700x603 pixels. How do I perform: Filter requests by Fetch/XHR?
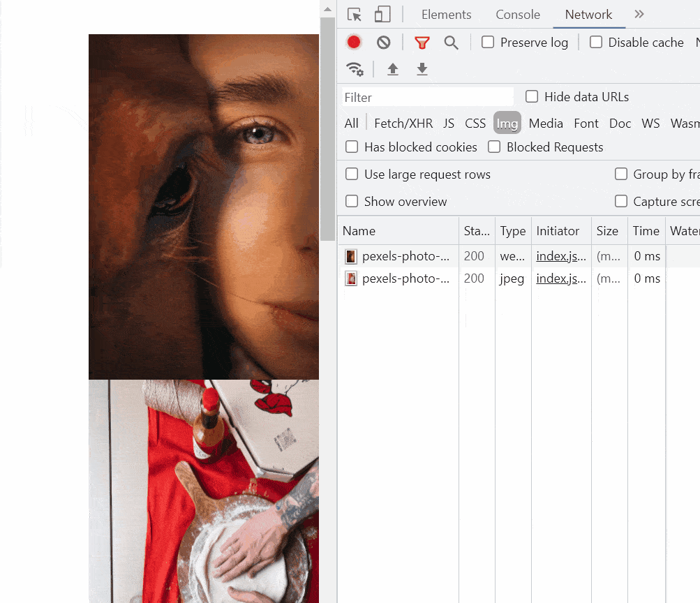[403, 124]
